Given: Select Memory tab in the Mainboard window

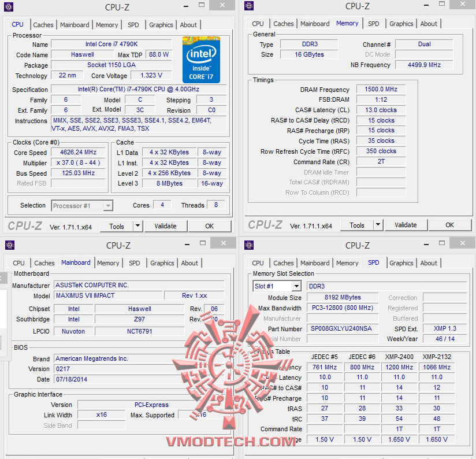Looking at the screenshot, I should (108, 263).
